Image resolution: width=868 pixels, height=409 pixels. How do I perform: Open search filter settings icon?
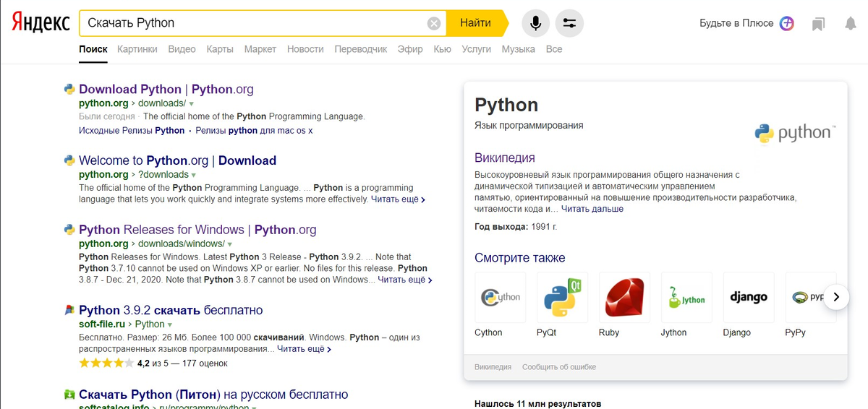569,23
